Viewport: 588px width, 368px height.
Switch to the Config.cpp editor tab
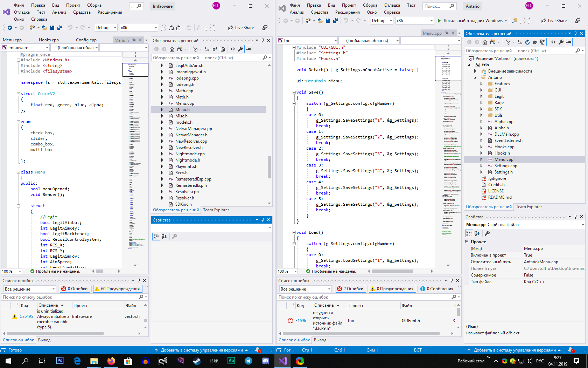pos(86,40)
